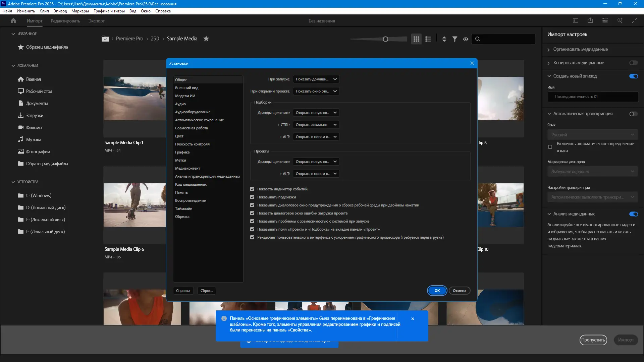Toggle Автоматическая транскрипция switch
This screenshot has width=644, height=362.
[634, 114]
